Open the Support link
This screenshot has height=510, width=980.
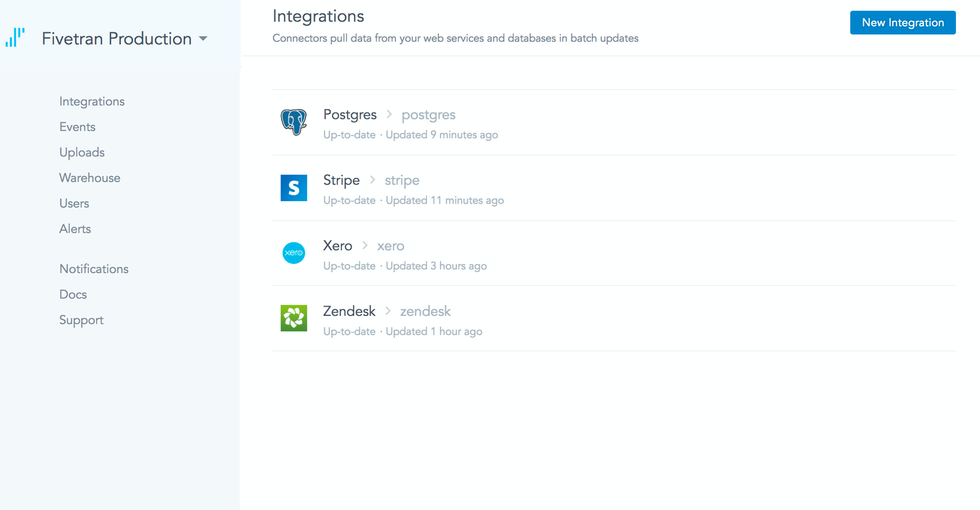point(81,320)
